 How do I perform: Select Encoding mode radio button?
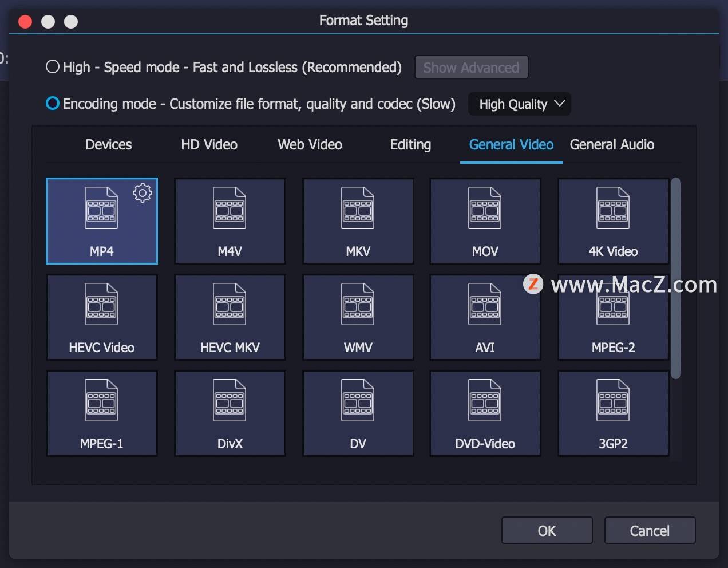(x=53, y=104)
